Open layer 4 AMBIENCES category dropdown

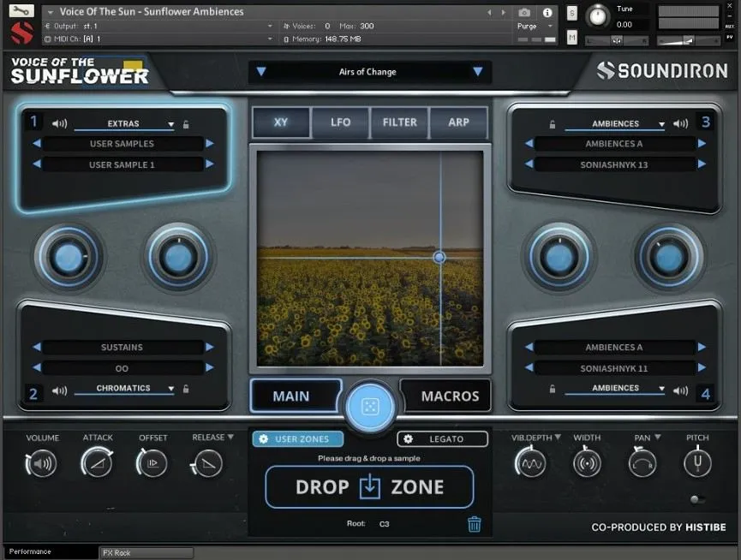coord(615,388)
